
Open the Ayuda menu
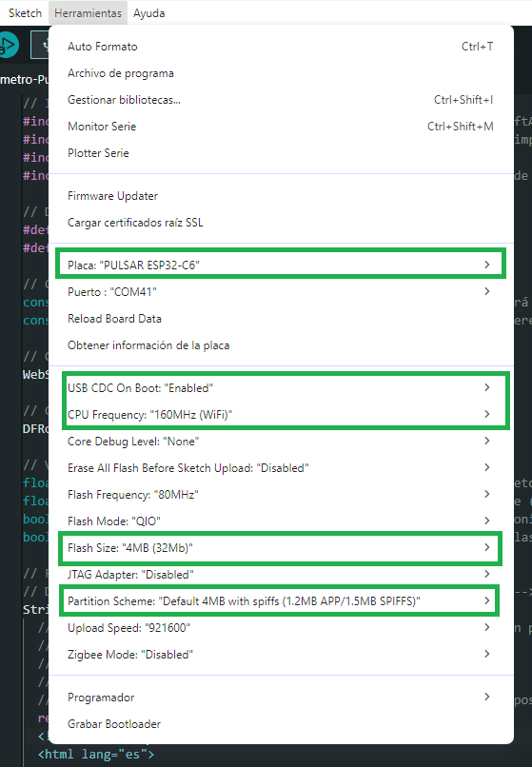tap(148, 13)
